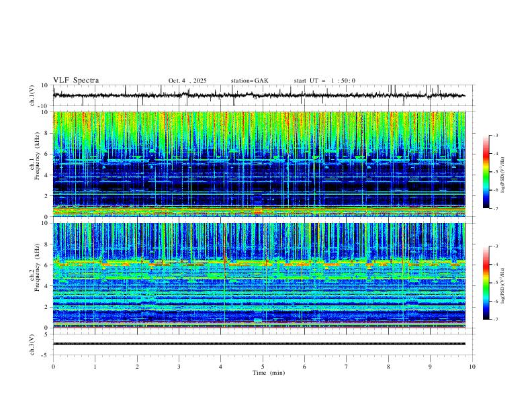
Task: Click the ch.2 spectrogram panel
Action: point(259,275)
